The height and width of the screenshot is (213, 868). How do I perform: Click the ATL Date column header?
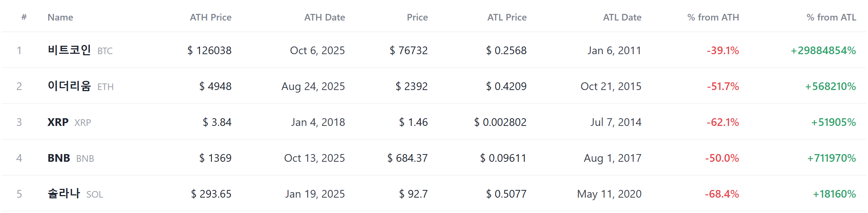622,17
